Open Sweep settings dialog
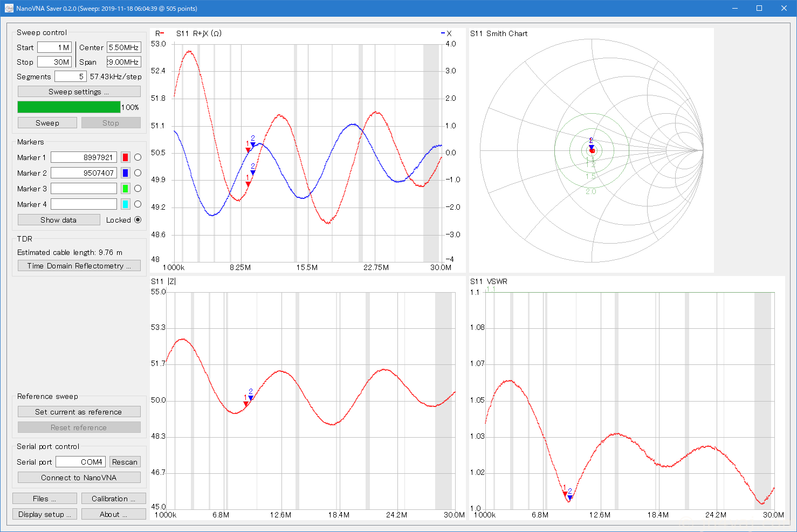 click(79, 92)
